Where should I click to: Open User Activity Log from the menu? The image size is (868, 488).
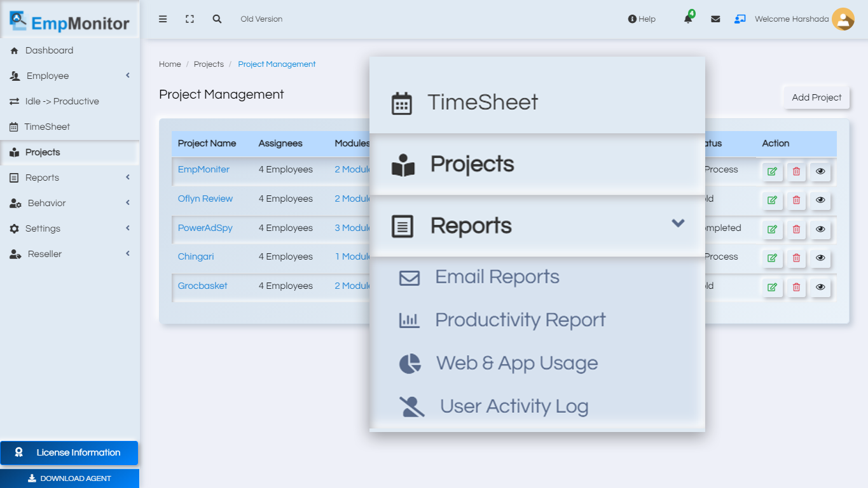pos(513,405)
